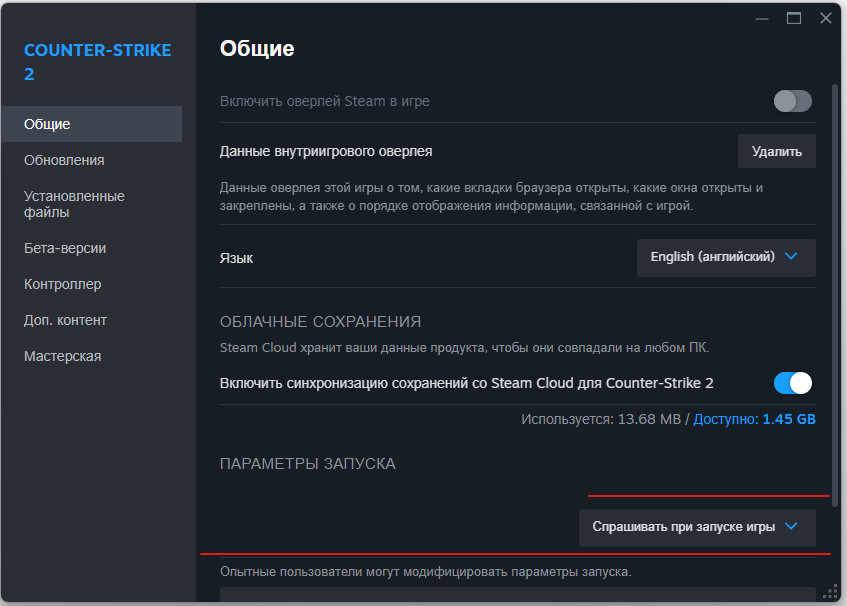Open the Мастерская tab

[62, 356]
